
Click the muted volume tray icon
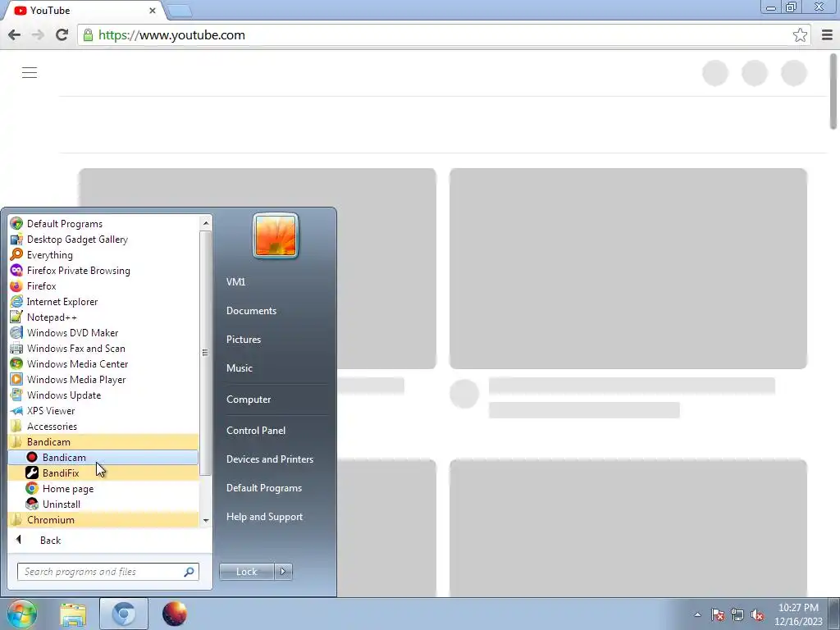757,614
